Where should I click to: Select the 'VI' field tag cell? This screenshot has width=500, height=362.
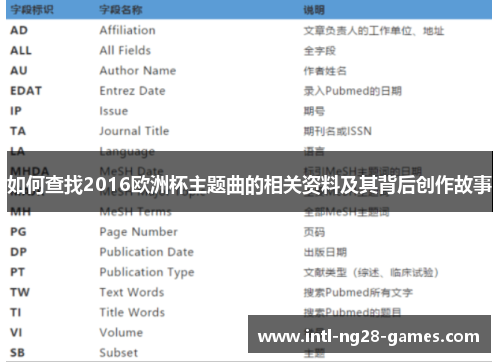[16, 333]
